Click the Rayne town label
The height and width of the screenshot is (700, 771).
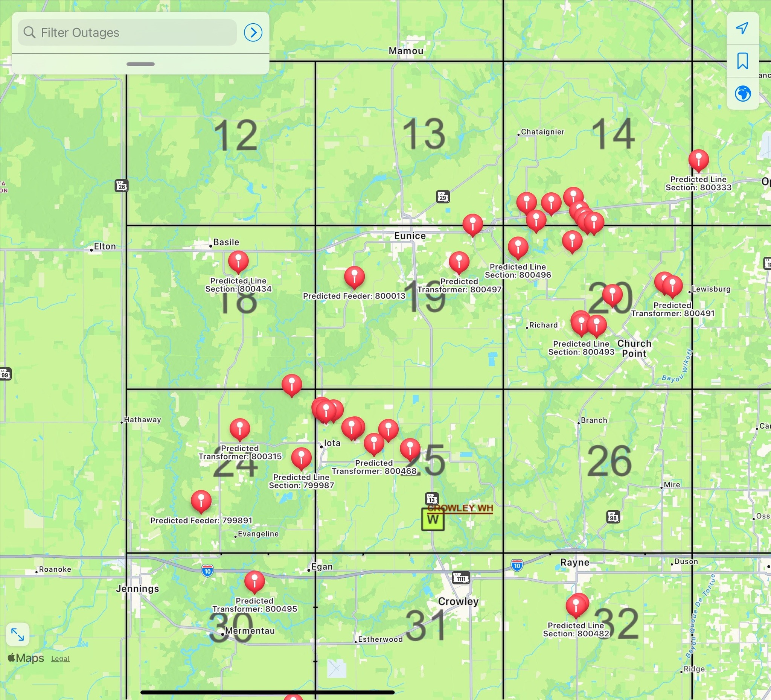pyautogui.click(x=575, y=562)
